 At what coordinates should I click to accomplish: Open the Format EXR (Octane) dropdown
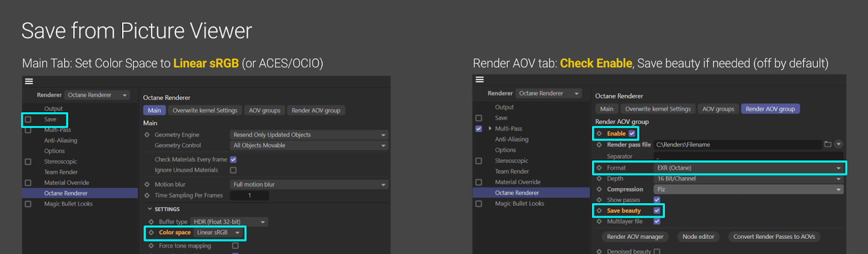tap(748, 168)
